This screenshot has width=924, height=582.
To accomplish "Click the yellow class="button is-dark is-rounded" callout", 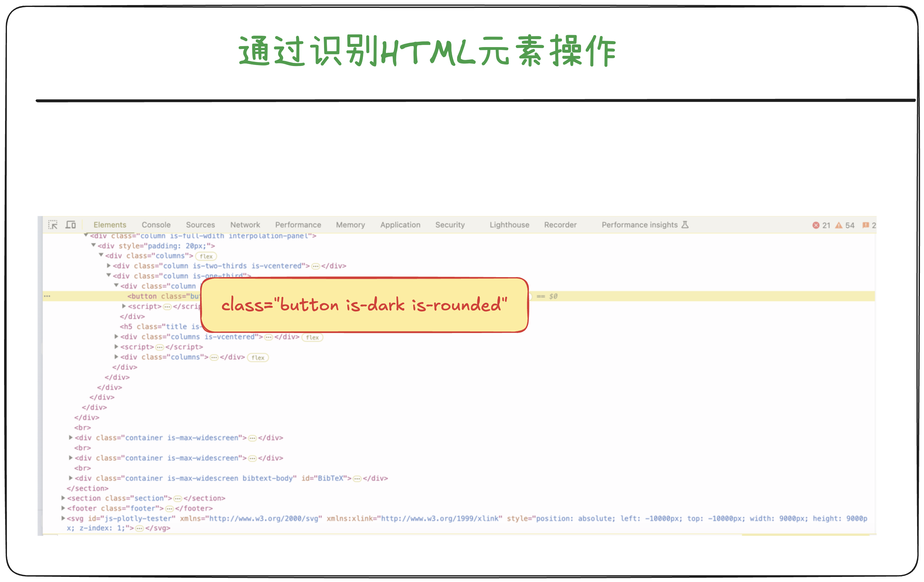I will tap(364, 305).
